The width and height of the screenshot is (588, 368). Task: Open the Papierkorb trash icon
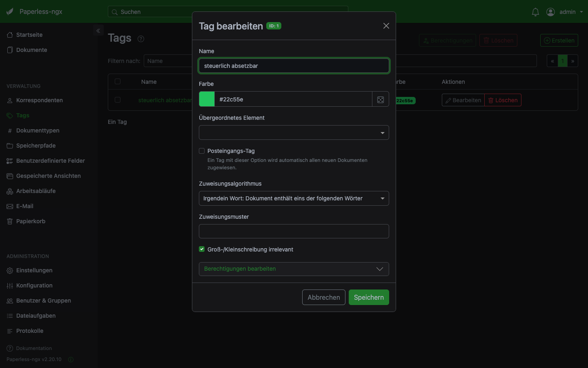[x=9, y=221]
